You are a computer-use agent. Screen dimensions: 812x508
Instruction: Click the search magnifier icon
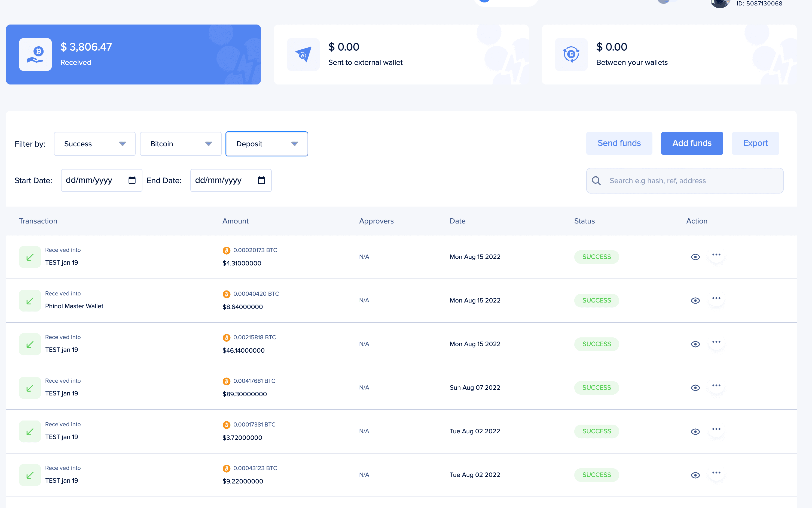coord(596,181)
